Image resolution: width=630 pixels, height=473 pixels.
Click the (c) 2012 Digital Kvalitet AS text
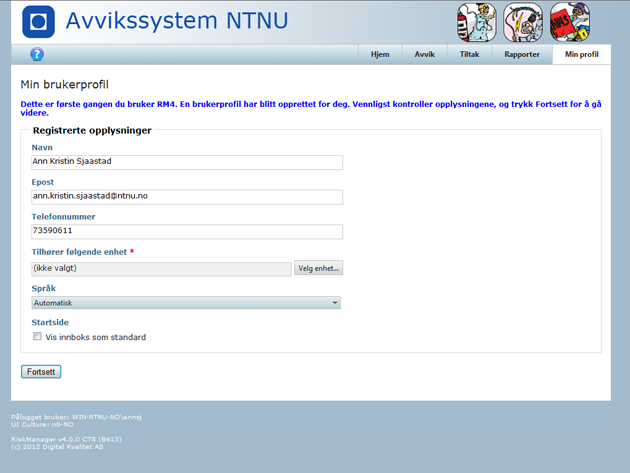[x=57, y=446]
